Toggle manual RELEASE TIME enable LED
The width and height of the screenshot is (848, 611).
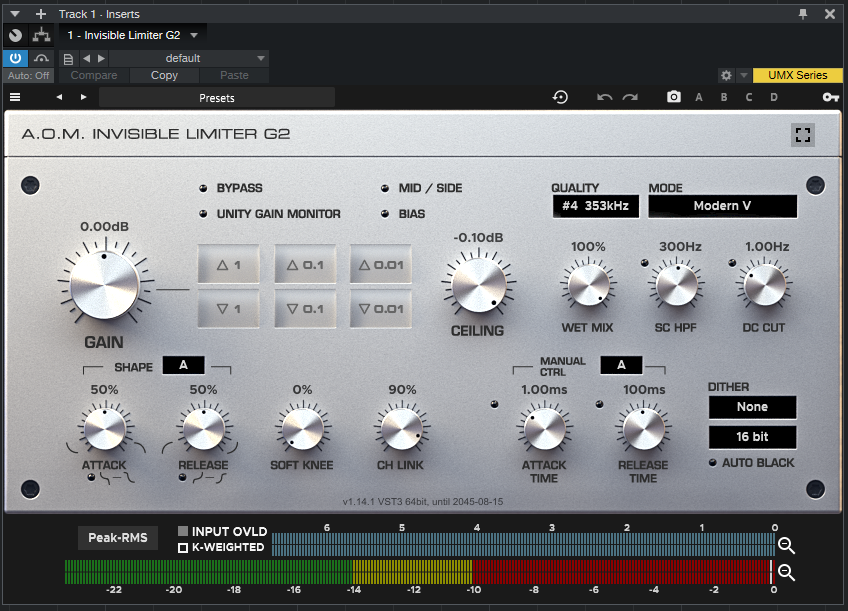(599, 404)
